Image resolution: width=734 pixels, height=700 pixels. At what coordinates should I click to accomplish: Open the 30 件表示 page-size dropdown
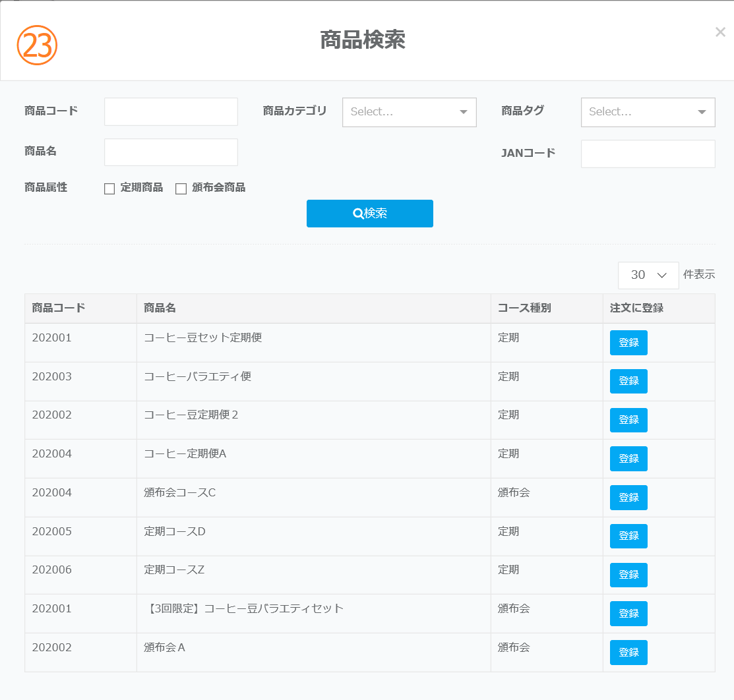point(648,276)
